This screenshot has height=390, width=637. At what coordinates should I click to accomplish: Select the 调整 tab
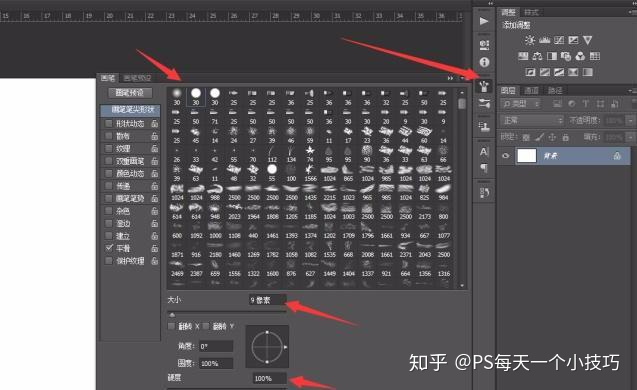tap(508, 13)
